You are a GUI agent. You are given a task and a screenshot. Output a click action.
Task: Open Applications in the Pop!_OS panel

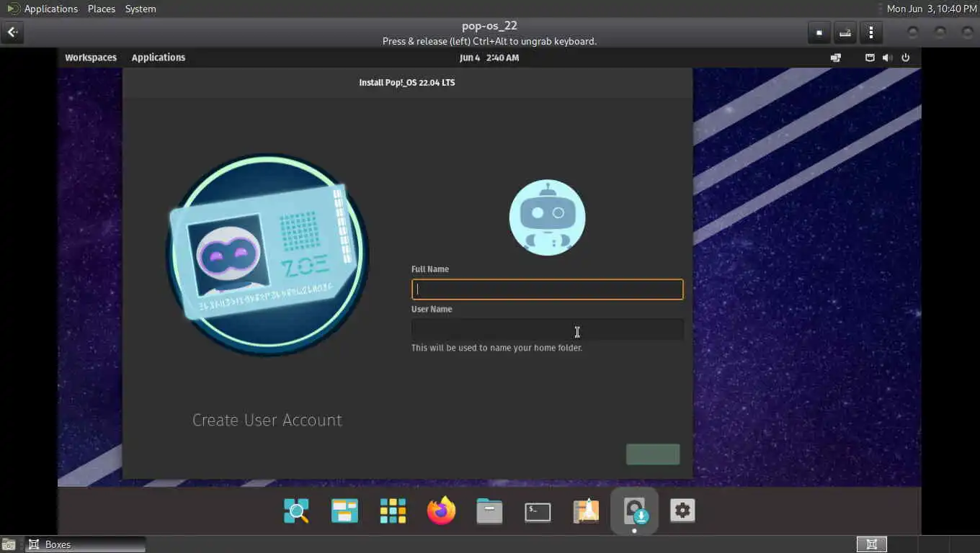pos(159,58)
